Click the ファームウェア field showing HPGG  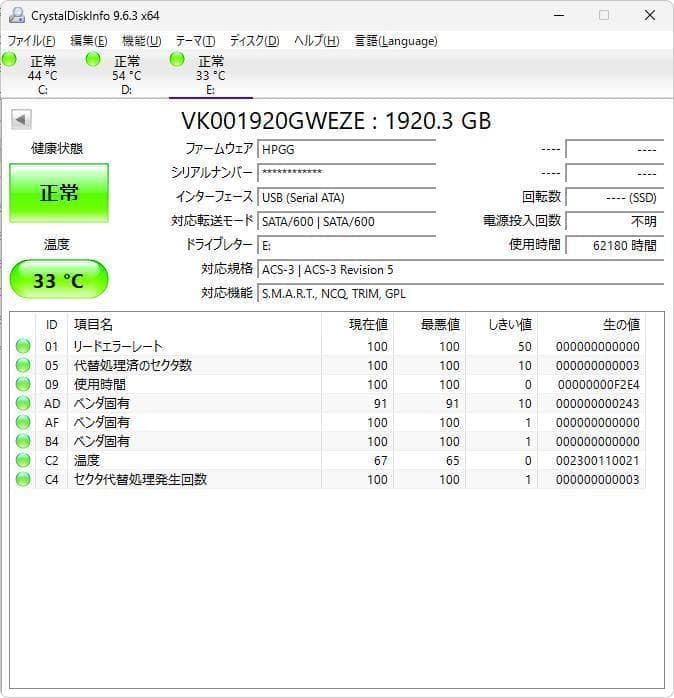click(346, 149)
